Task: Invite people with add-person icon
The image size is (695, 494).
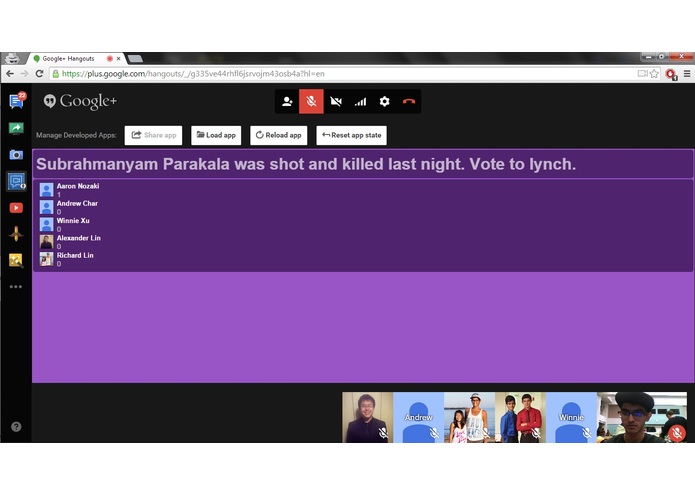Action: click(x=287, y=101)
